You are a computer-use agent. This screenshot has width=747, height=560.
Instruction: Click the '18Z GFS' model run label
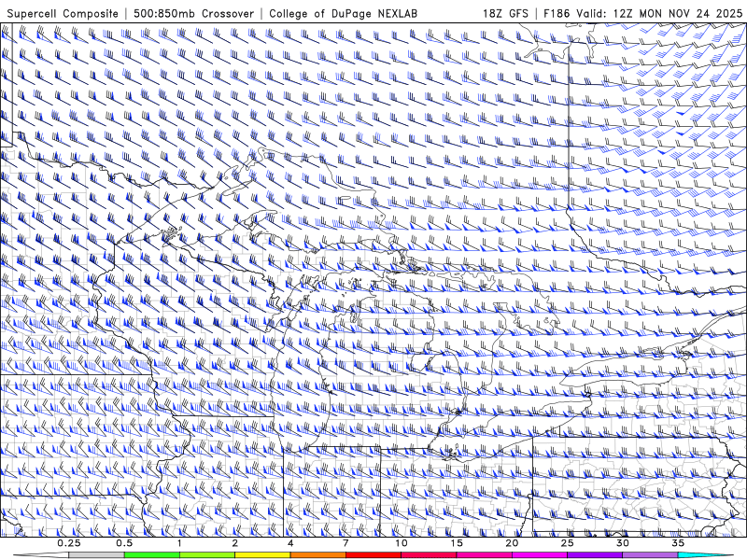[x=505, y=13]
